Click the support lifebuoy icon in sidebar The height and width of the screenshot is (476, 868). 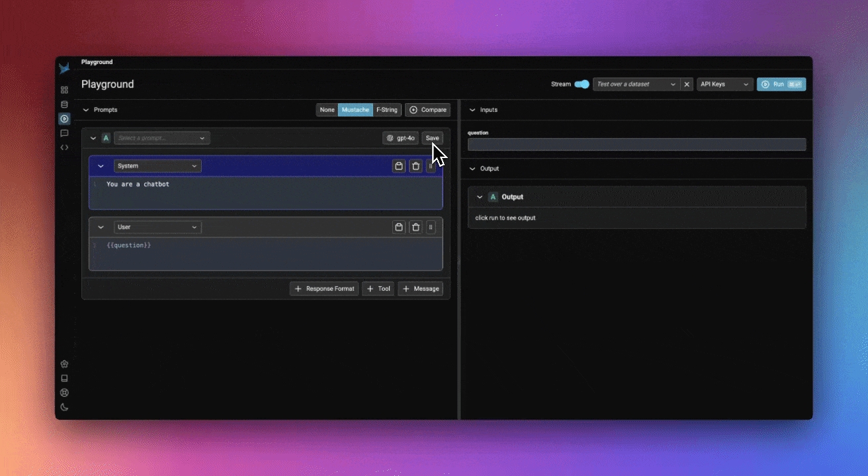64,393
